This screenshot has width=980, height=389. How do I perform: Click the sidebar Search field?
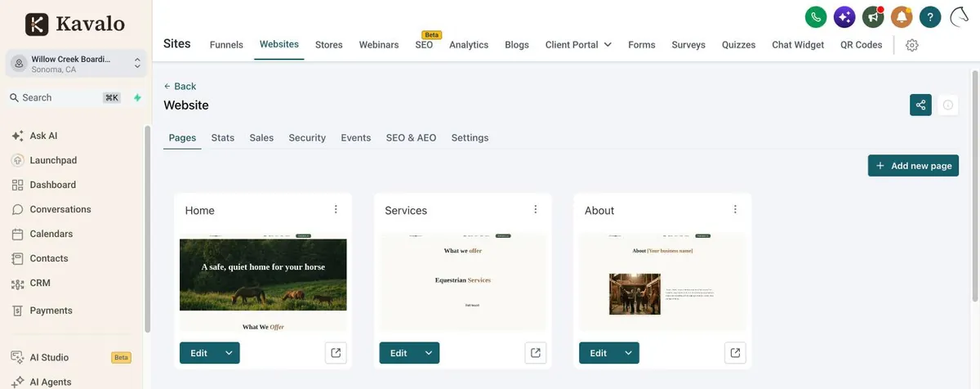[x=65, y=98]
